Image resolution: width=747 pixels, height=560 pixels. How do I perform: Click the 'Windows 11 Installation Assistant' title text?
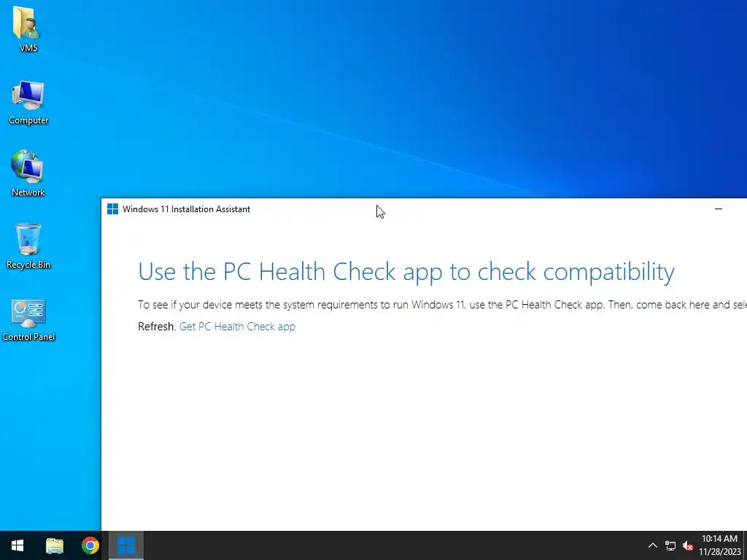coord(186,209)
